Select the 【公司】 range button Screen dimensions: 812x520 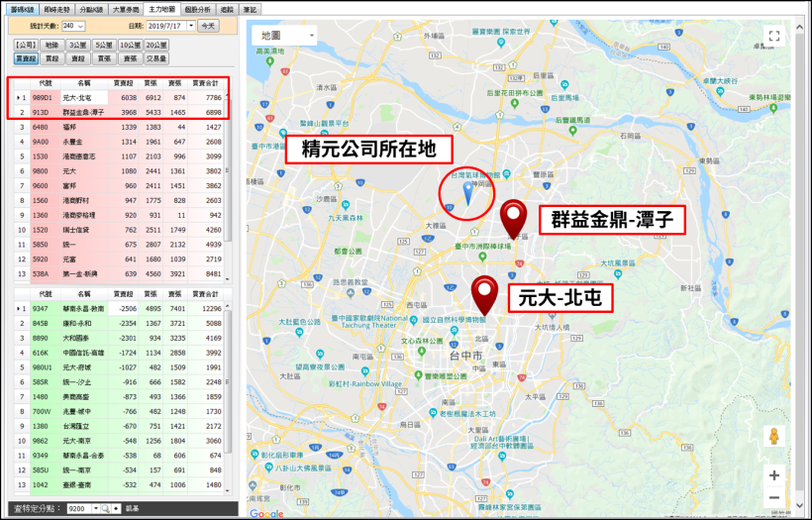pos(26,45)
